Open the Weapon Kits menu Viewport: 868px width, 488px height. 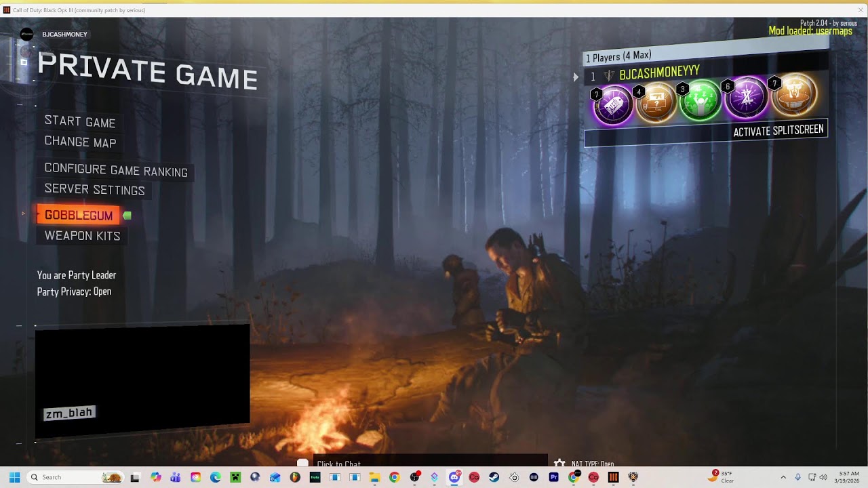click(x=82, y=235)
